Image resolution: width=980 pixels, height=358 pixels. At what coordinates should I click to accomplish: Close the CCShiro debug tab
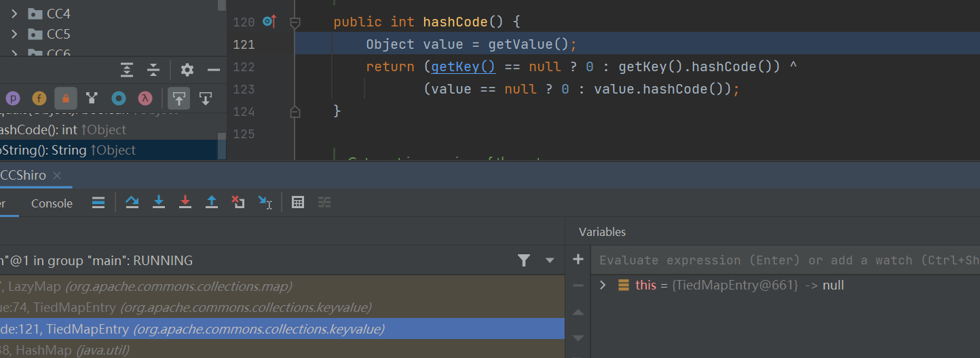click(58, 176)
